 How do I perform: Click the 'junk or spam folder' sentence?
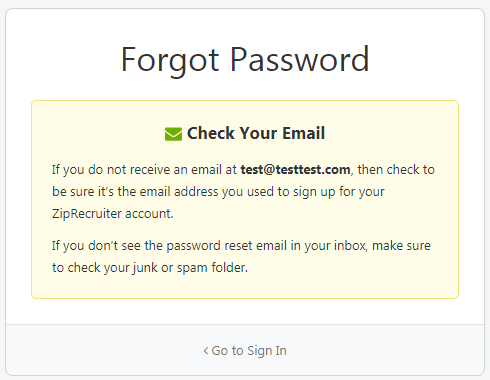150,268
